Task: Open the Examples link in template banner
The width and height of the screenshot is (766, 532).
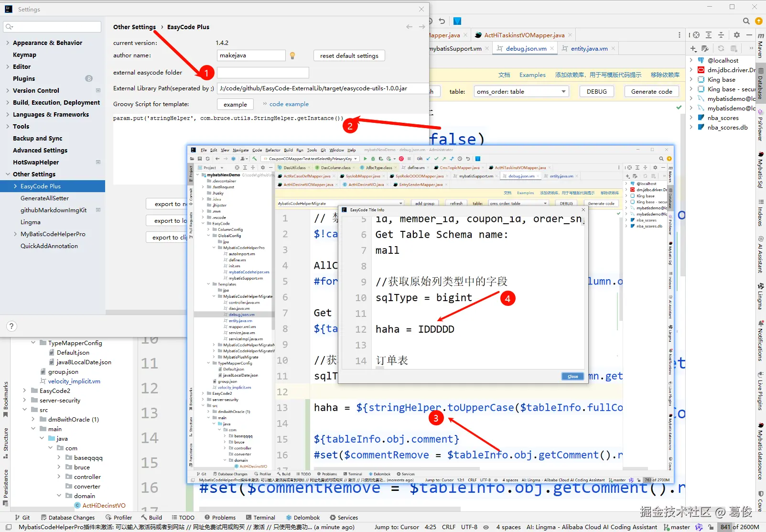Action: [532, 75]
